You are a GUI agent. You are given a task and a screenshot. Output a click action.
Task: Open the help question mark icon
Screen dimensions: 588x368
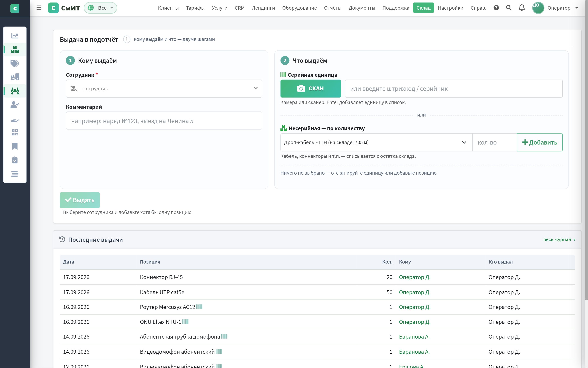[x=496, y=8]
